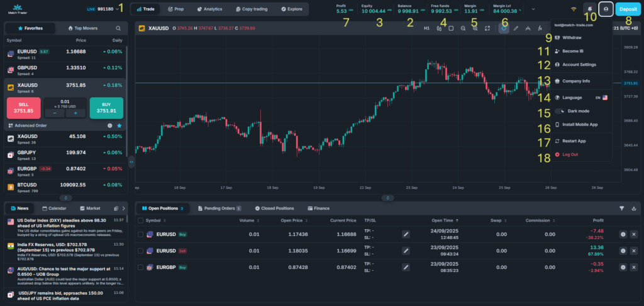The image size is (644, 306).
Task: Click the Deposit button
Action: [628, 9]
